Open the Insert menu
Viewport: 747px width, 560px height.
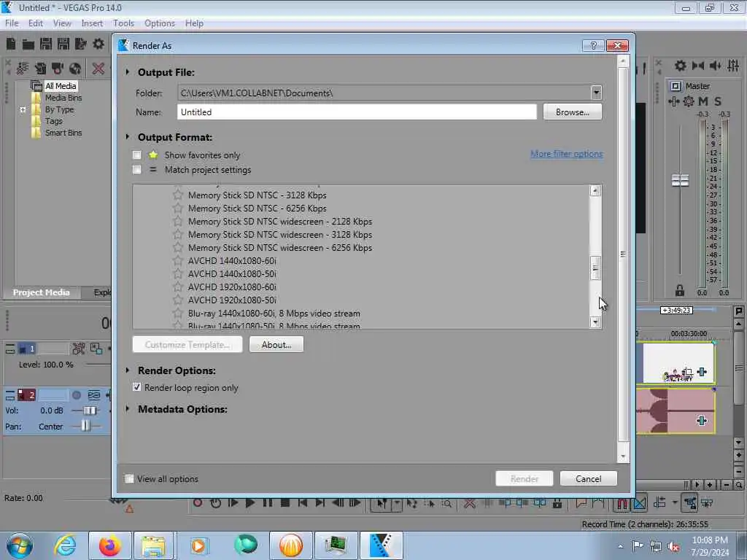tap(92, 23)
